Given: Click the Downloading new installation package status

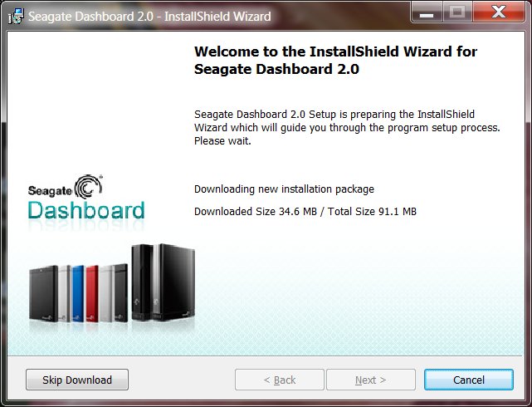Looking at the screenshot, I should point(284,189).
